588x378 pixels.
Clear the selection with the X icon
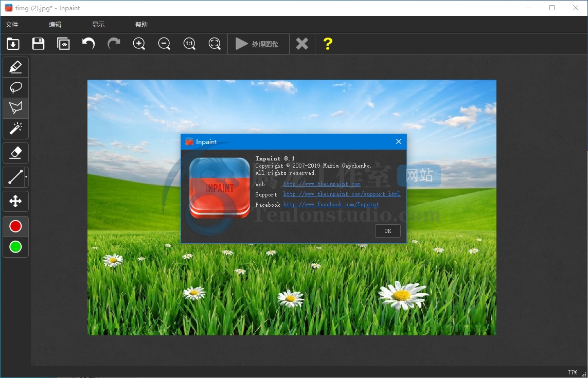(x=302, y=44)
